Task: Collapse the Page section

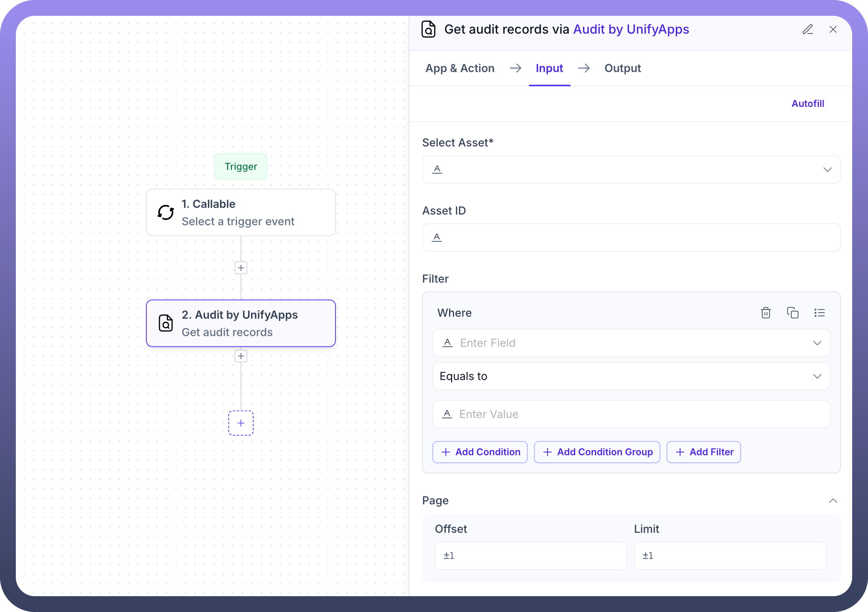Action: coord(833,501)
